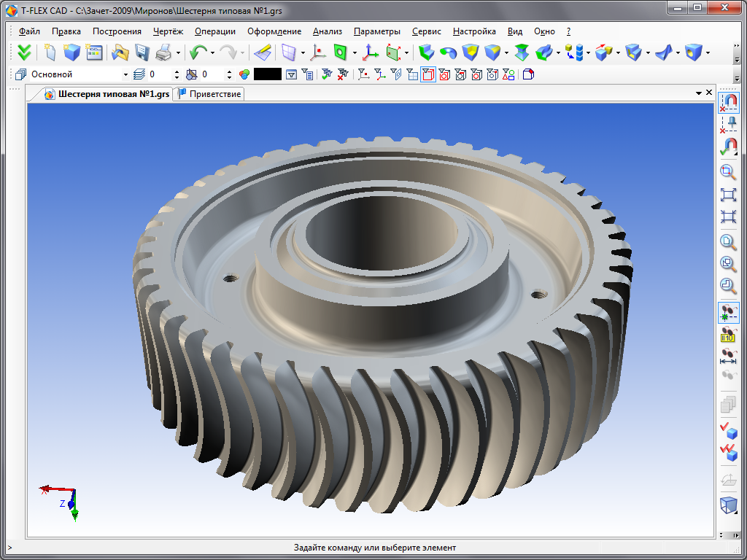
Task: Click the Fit all zoom extents icon
Action: pos(728,195)
